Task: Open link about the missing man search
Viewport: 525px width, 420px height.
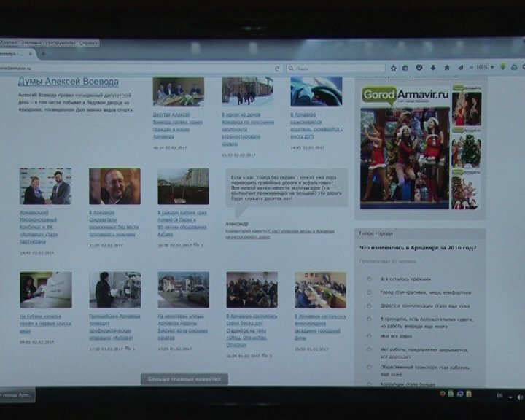Action: 114,224
